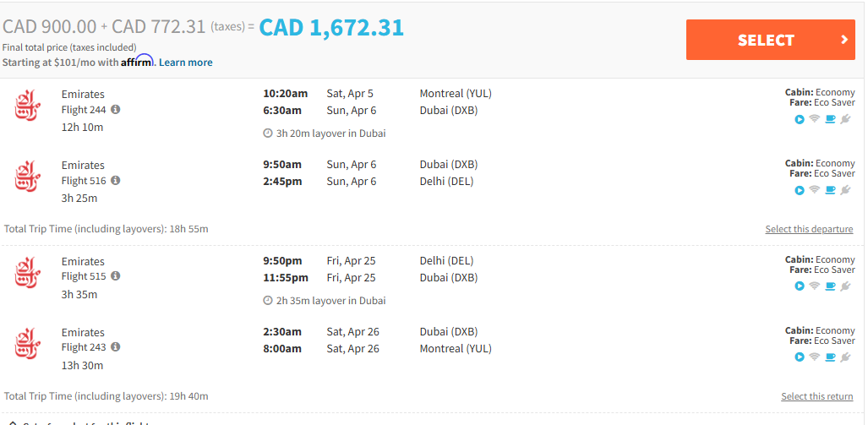
Task: Click entertainment play icon for Flight 243
Action: [800, 357]
